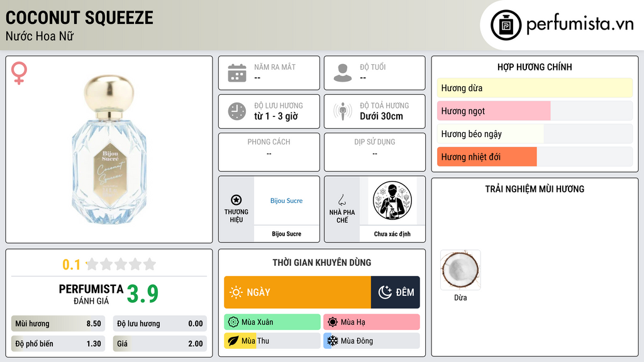644x362 pixels.
Task: Click the star badge Thương hiệu icon
Action: coord(236,200)
